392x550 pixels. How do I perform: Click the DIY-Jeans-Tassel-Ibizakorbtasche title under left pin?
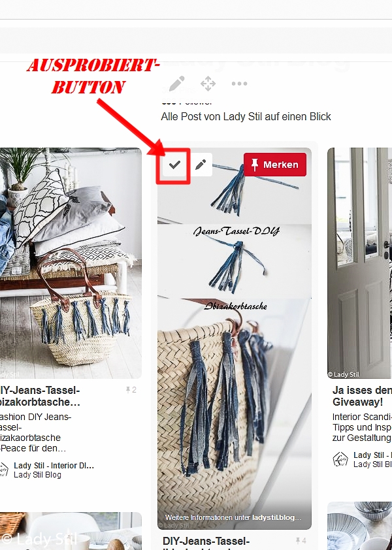pyautogui.click(x=40, y=396)
